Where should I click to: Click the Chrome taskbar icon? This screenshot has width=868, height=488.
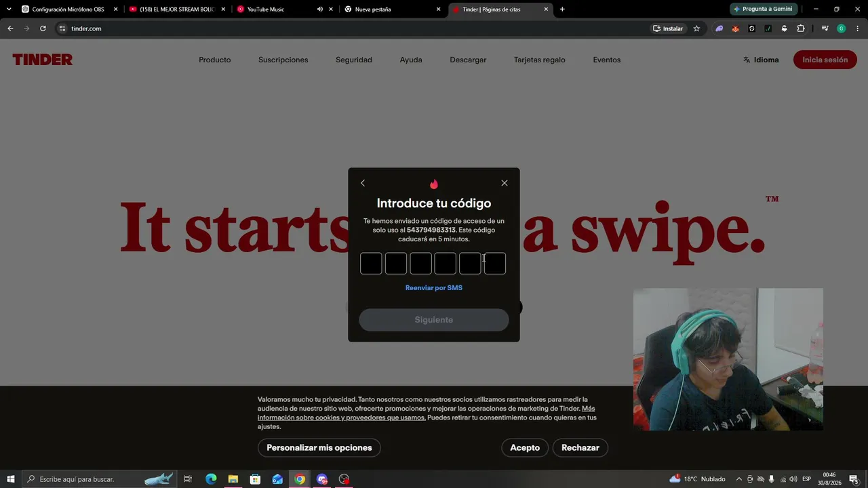300,479
